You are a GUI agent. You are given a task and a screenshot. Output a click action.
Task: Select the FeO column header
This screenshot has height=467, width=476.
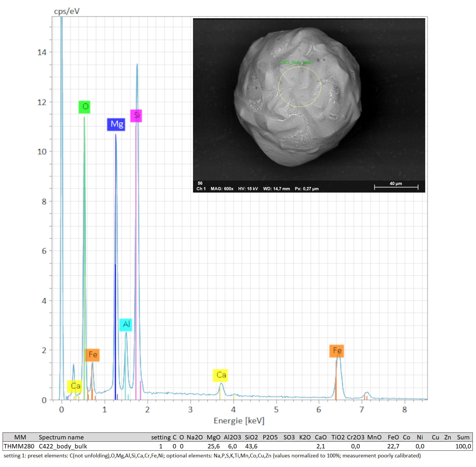click(393, 437)
